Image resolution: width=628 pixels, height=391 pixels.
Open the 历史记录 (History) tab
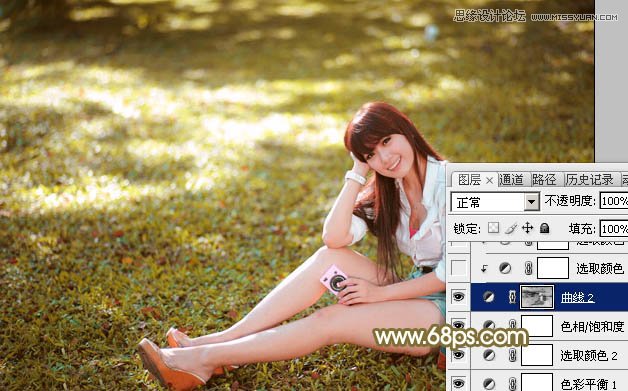coord(589,180)
